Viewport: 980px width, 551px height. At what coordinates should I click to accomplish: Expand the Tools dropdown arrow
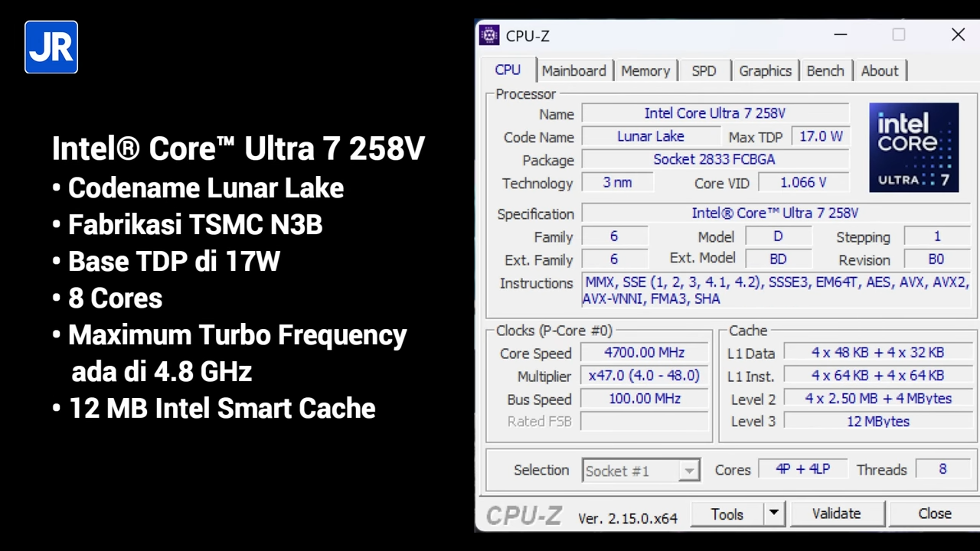pyautogui.click(x=774, y=514)
